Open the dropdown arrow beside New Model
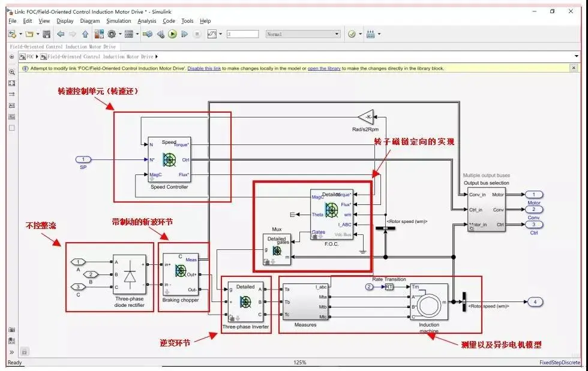Screen dimensions: 588x371 (20, 34)
